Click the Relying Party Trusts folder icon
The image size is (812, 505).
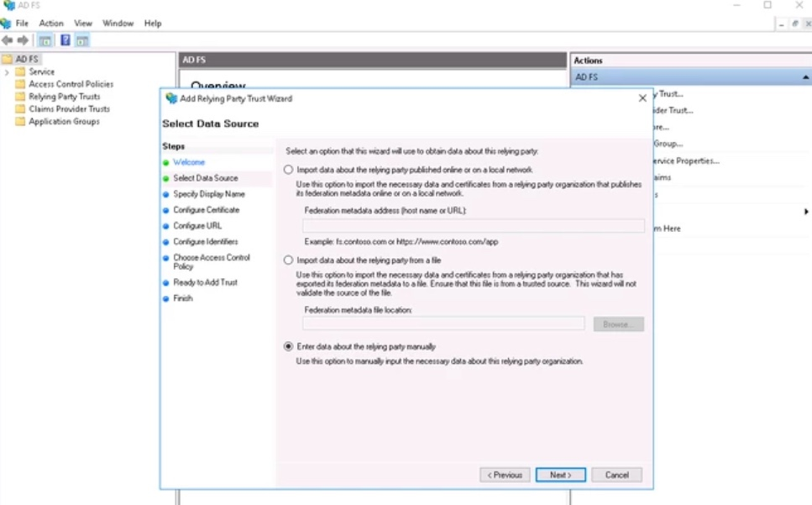[20, 97]
